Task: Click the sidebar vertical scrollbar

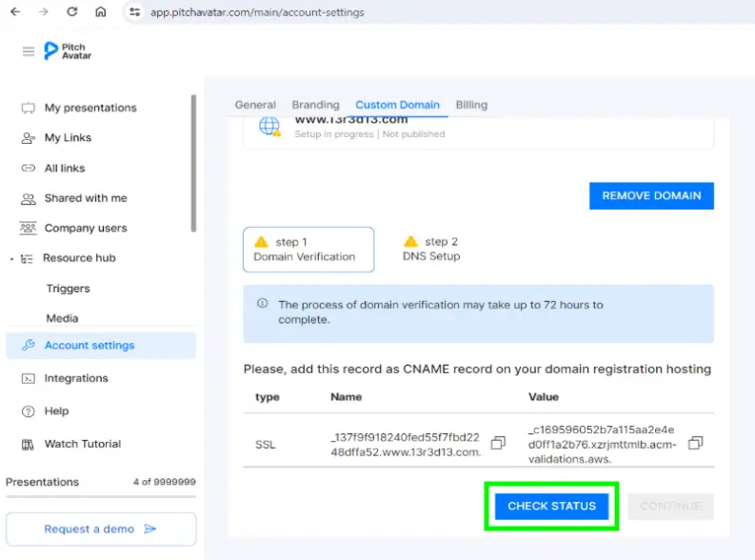Action: pyautogui.click(x=193, y=164)
